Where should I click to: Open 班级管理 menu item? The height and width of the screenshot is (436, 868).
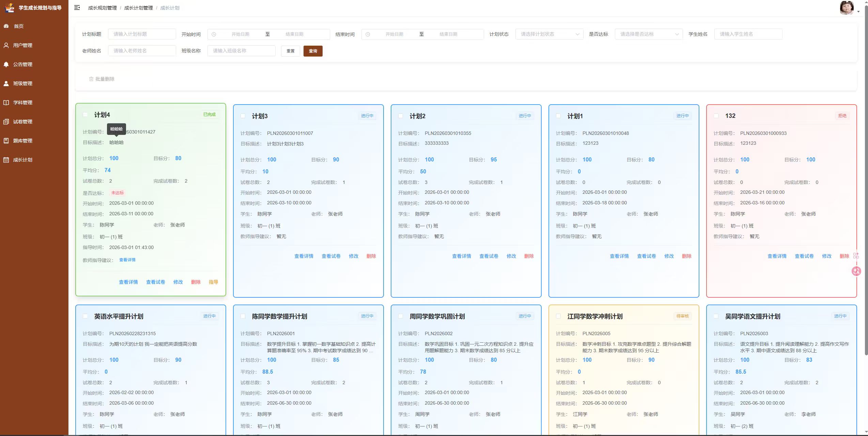(x=34, y=83)
